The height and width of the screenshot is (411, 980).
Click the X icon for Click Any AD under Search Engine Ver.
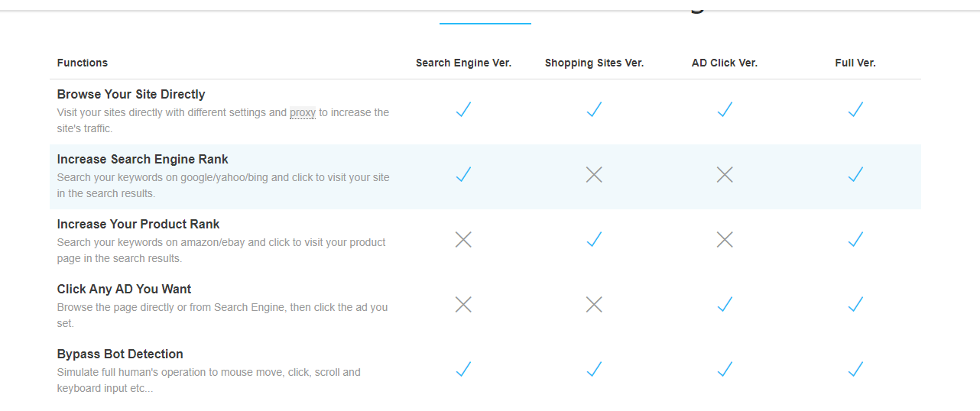click(x=463, y=305)
